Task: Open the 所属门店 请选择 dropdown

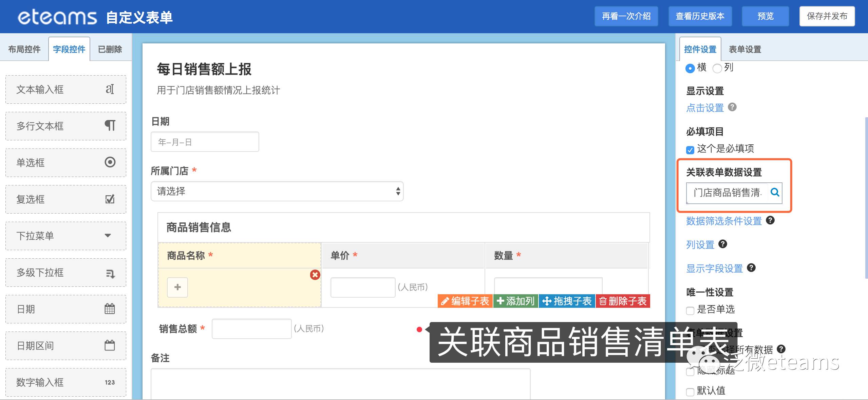Action: (277, 191)
